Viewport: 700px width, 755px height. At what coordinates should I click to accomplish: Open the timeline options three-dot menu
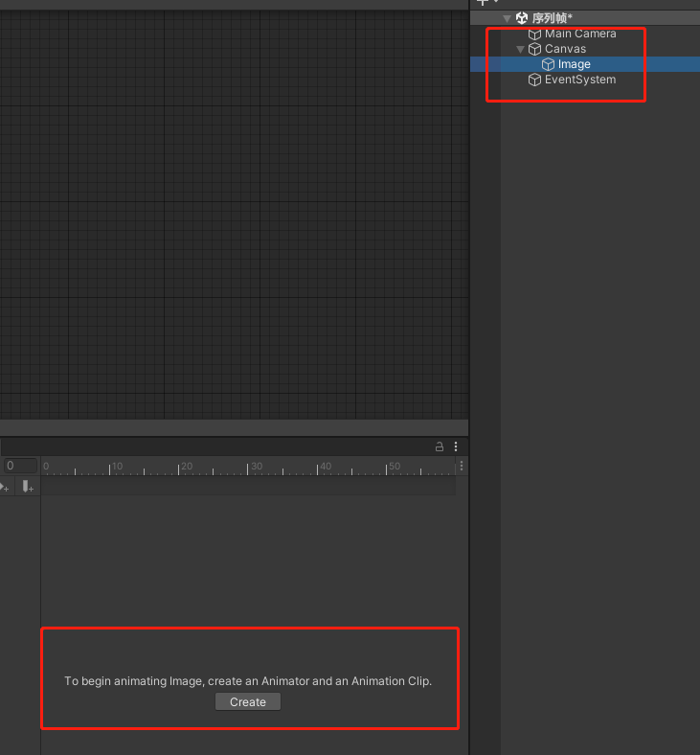coord(462,466)
